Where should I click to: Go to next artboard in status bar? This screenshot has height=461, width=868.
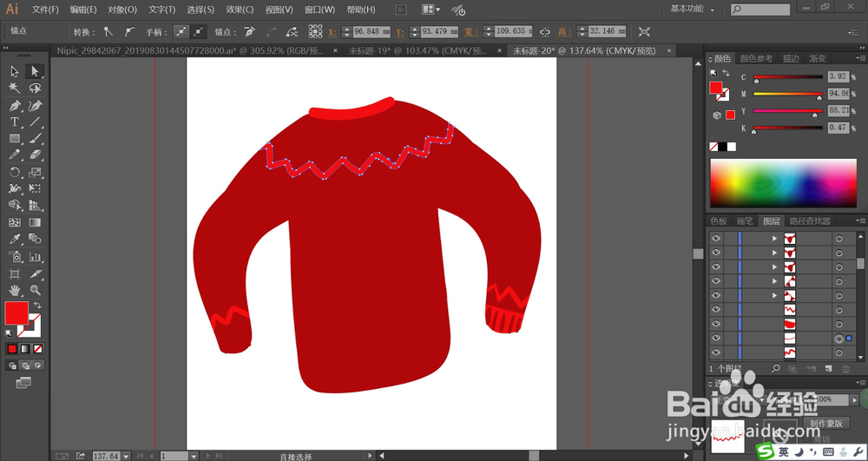pyautogui.click(x=208, y=456)
